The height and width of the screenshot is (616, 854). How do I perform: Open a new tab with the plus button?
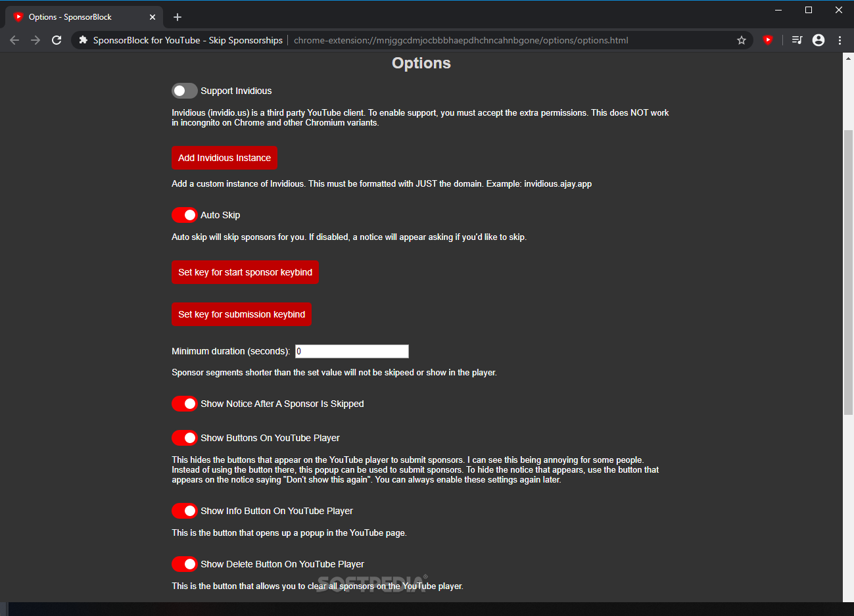[178, 17]
